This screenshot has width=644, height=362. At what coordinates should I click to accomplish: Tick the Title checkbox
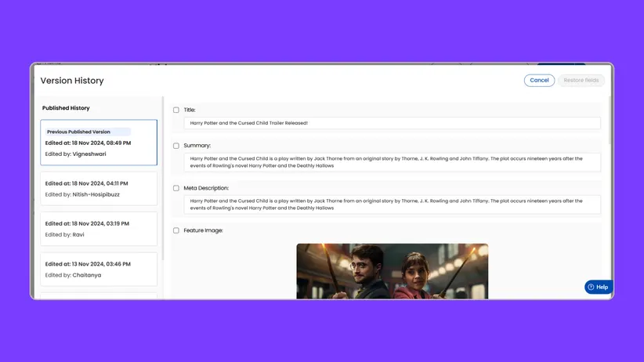point(176,110)
